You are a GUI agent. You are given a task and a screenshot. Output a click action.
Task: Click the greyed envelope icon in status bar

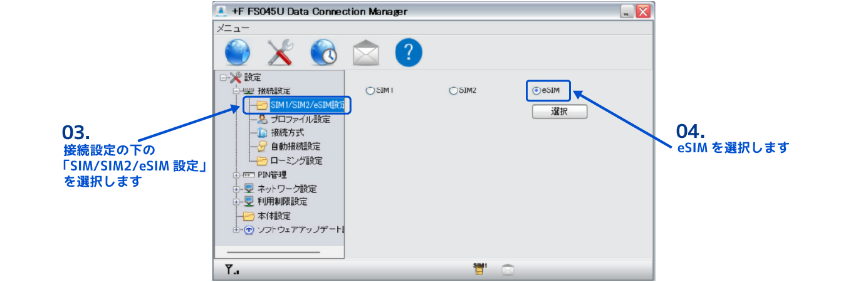[x=508, y=270]
